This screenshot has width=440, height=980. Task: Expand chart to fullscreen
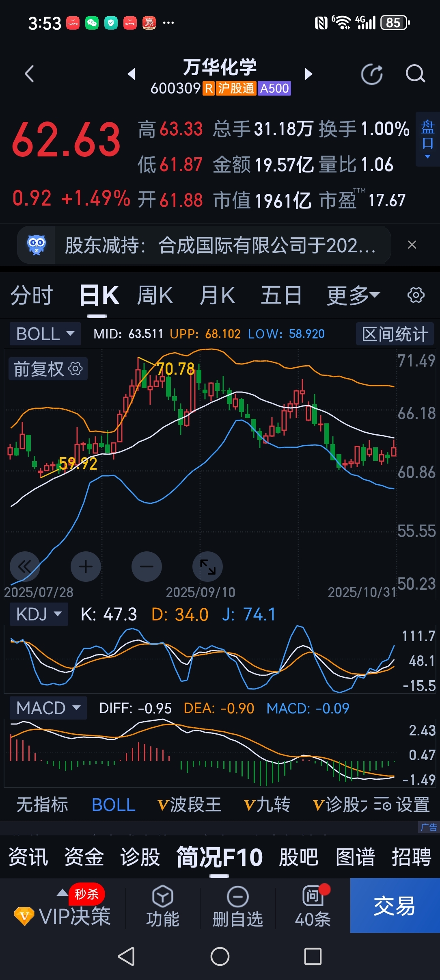tap(207, 566)
